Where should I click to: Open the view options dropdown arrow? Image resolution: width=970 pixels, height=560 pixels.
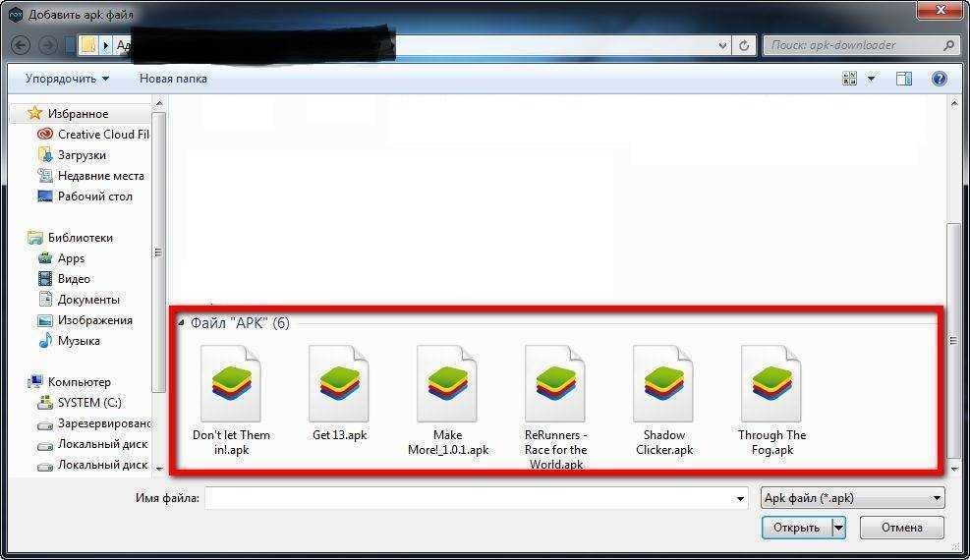point(871,79)
